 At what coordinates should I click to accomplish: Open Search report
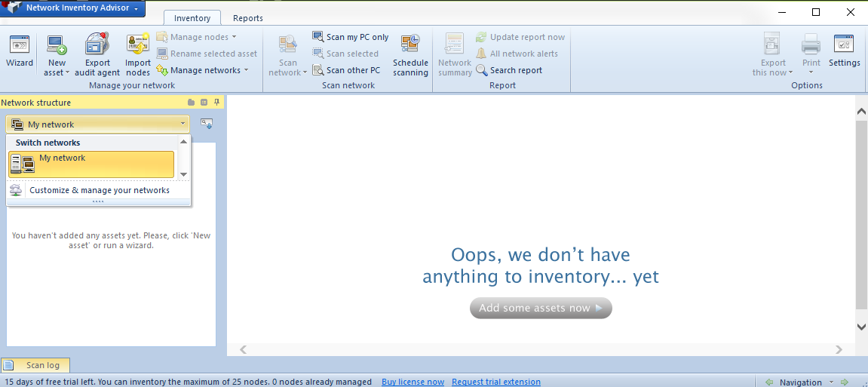point(509,70)
